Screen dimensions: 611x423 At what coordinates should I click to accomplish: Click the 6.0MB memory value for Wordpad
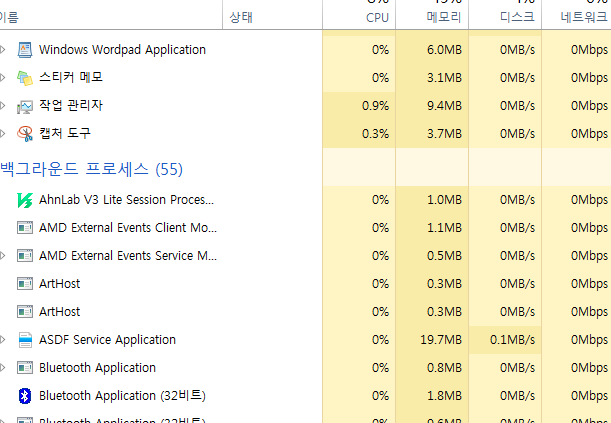pyautogui.click(x=444, y=50)
